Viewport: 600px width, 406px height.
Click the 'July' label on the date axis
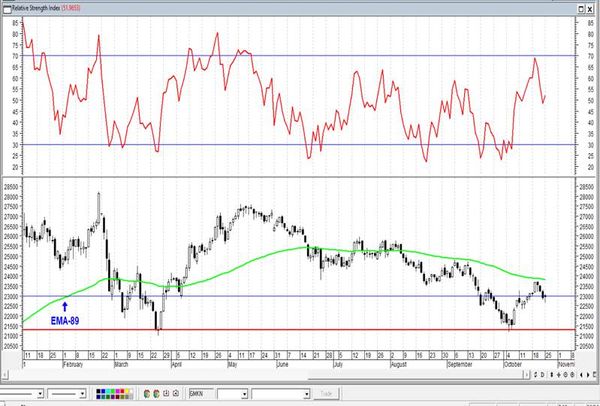(x=338, y=365)
